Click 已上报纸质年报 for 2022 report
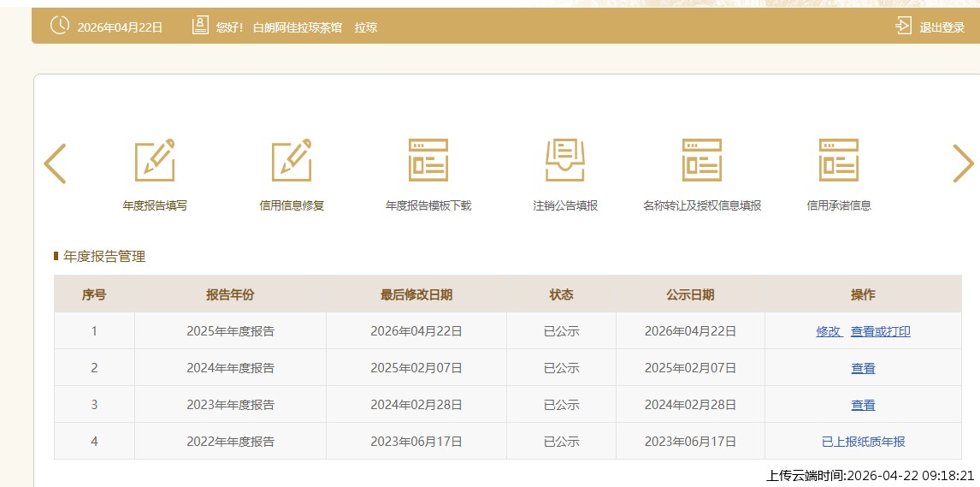980x487 pixels. [863, 442]
